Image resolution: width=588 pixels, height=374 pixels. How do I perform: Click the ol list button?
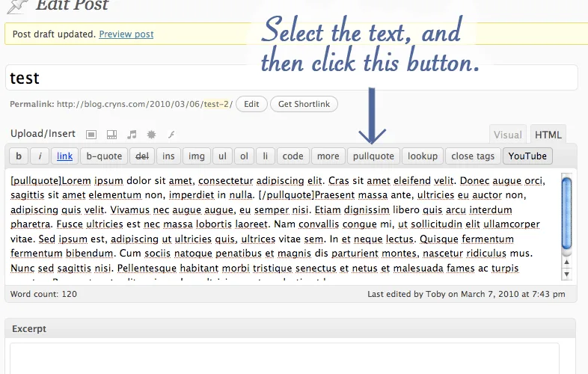pyautogui.click(x=244, y=156)
